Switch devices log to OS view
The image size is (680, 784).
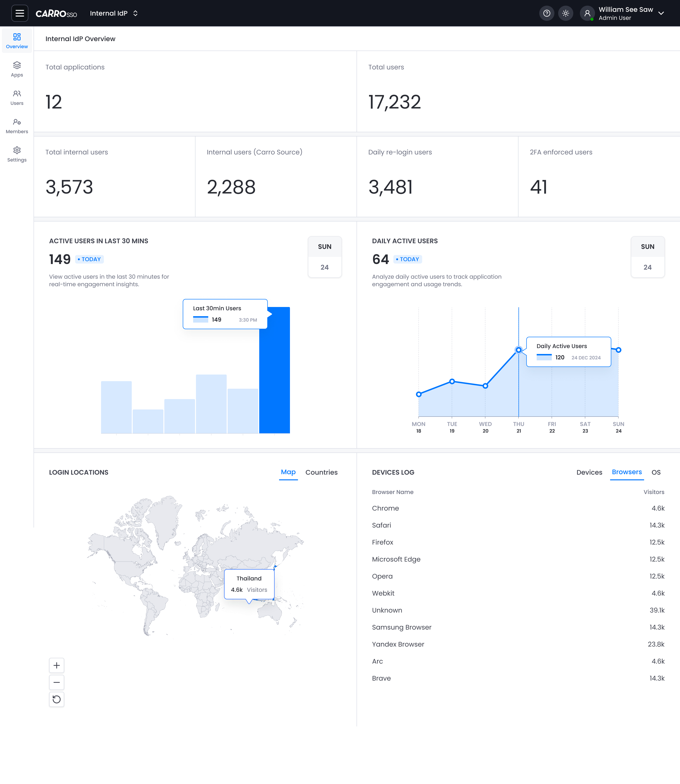(x=656, y=472)
